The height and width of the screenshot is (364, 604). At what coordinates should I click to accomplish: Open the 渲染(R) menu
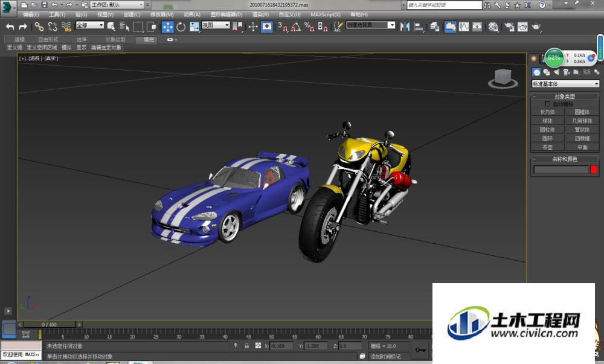point(261,14)
